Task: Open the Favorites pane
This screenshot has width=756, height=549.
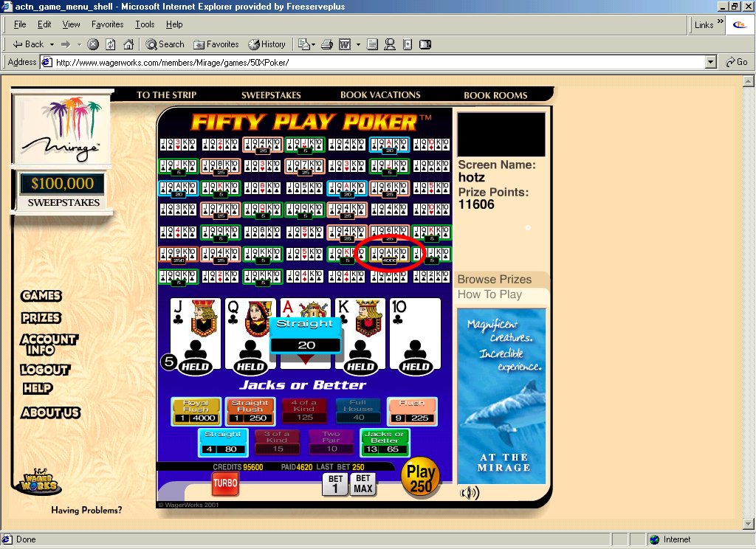Action: point(216,44)
